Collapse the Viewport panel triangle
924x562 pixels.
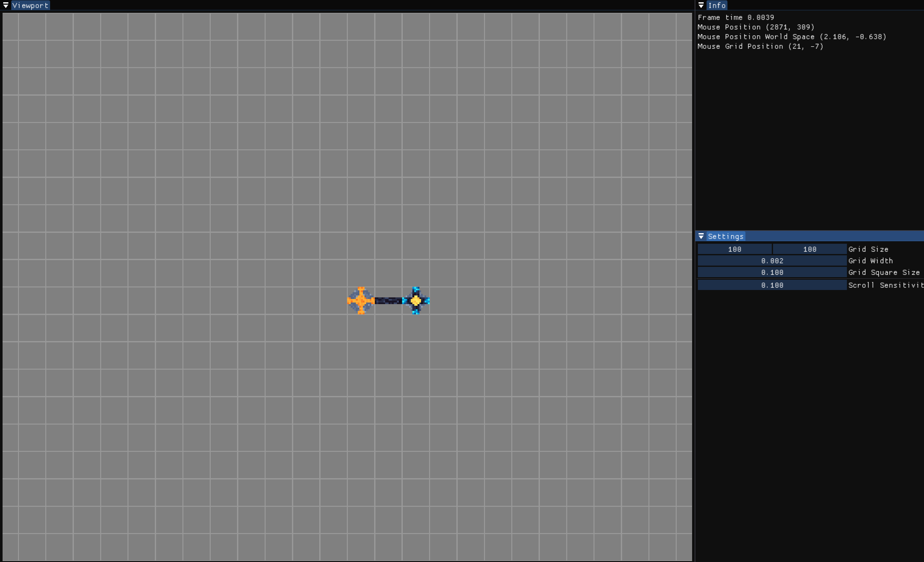pyautogui.click(x=6, y=5)
